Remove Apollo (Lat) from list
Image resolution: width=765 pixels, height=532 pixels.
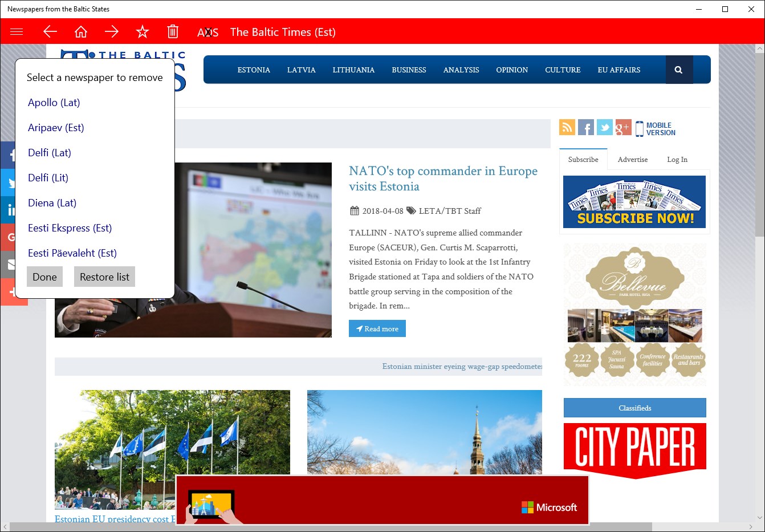tap(54, 103)
